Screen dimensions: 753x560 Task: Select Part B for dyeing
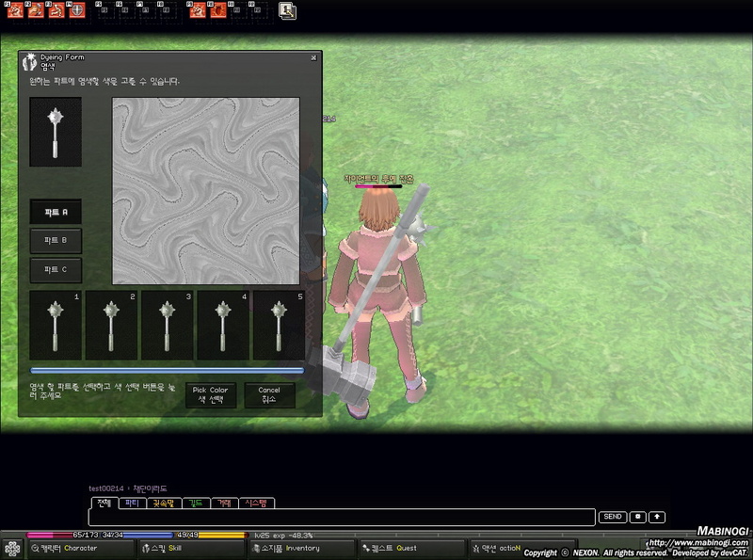point(56,241)
